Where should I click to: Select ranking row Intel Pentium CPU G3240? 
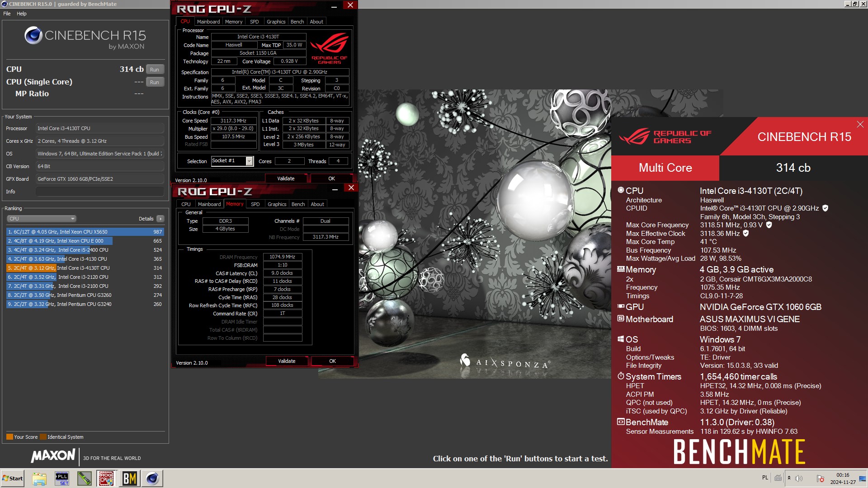[x=85, y=304]
